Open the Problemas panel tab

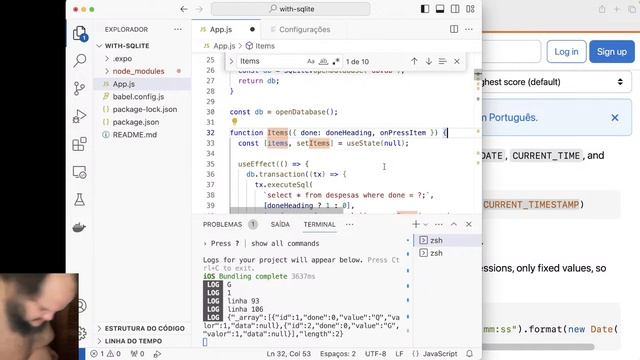tap(230, 224)
